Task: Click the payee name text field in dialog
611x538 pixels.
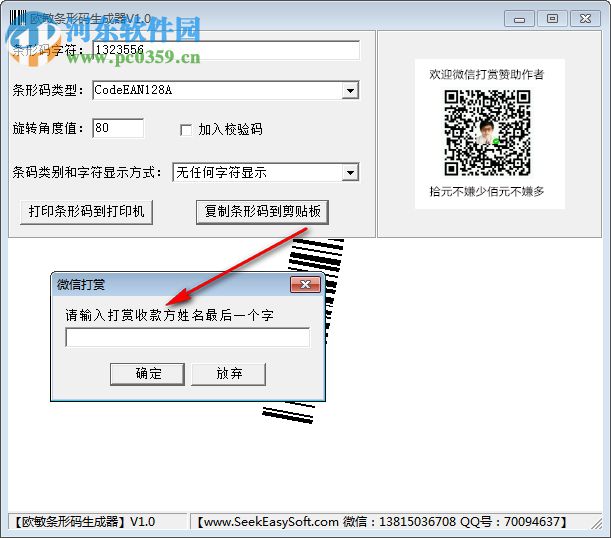Action: (x=188, y=337)
